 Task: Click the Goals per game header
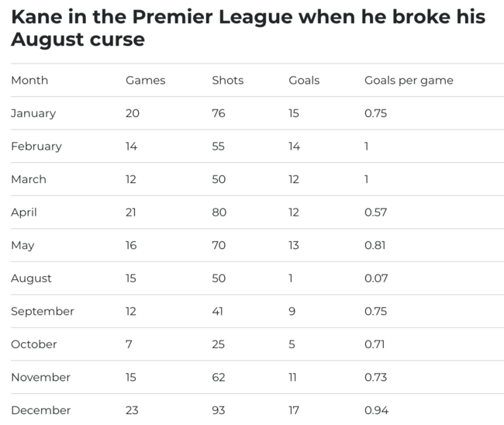pos(409,81)
